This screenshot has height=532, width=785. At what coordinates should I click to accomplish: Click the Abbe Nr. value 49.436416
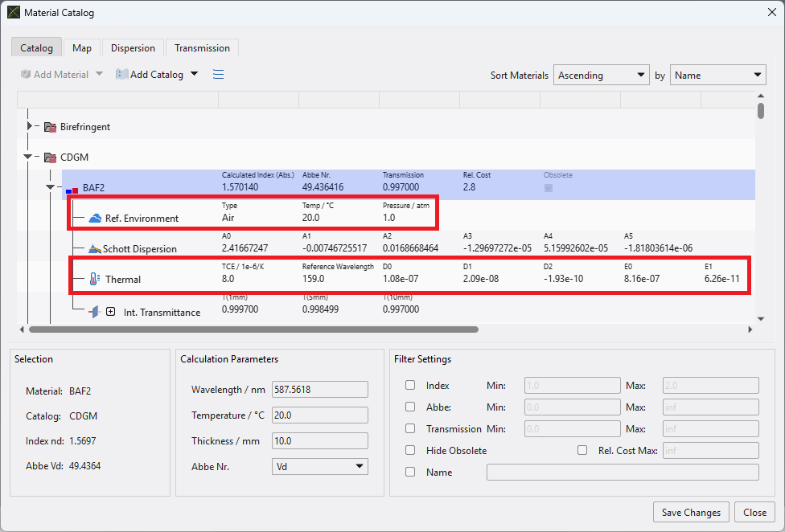tap(323, 187)
